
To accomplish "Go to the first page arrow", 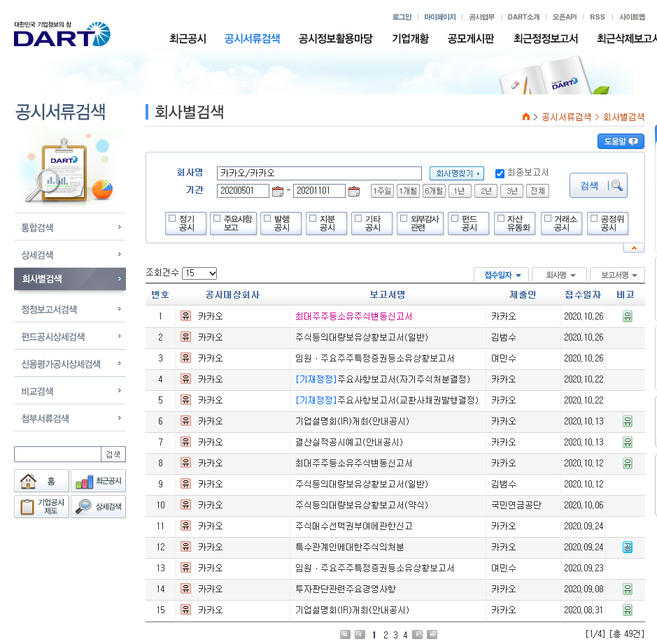I will click(345, 634).
